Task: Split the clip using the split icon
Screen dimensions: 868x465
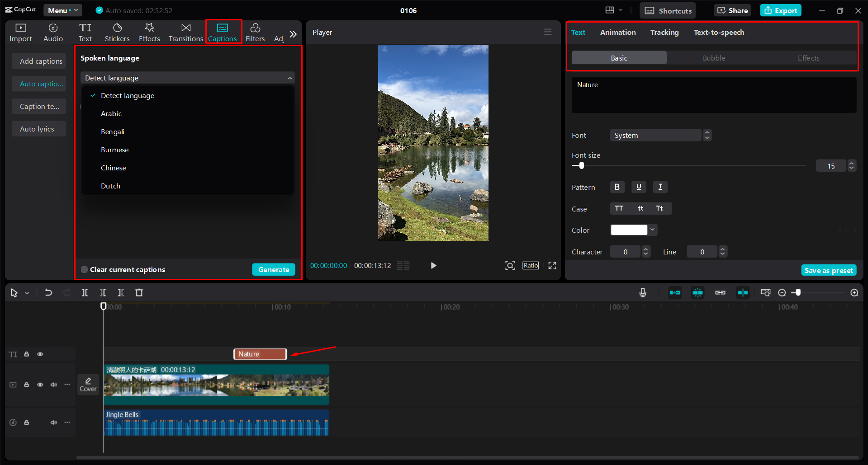Action: (x=85, y=292)
